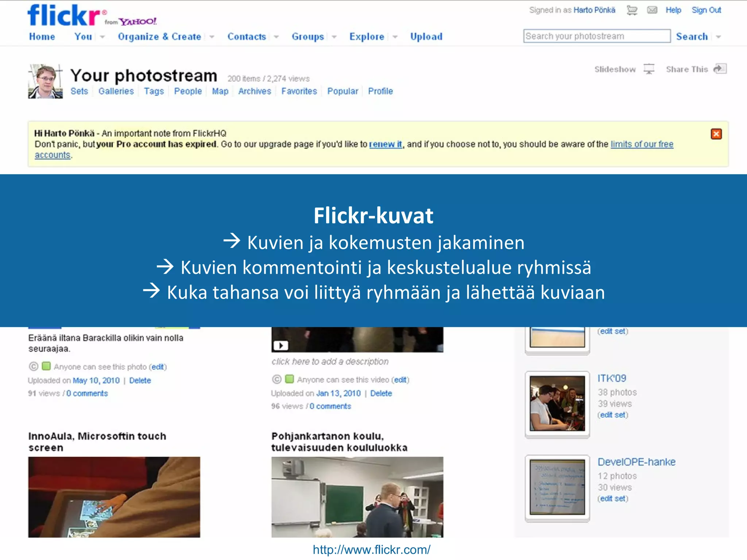Click the Sign Out link
The height and width of the screenshot is (560, 747).
706,10
